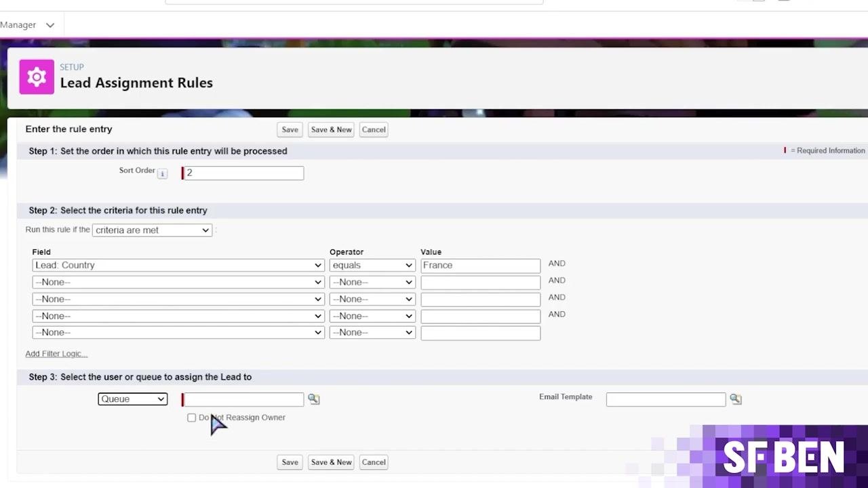The height and width of the screenshot is (488, 868).
Task: Click the bottom Cancel button
Action: pyautogui.click(x=374, y=462)
